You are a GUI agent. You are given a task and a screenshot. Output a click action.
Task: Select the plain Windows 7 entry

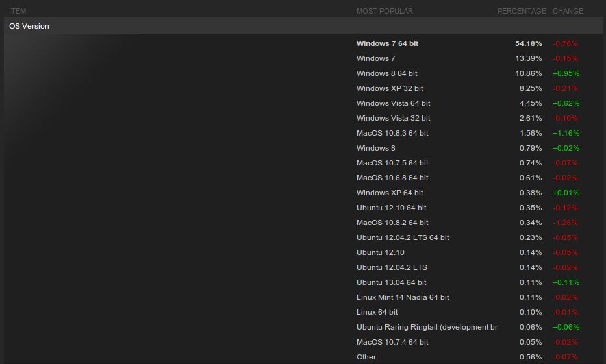375,58
